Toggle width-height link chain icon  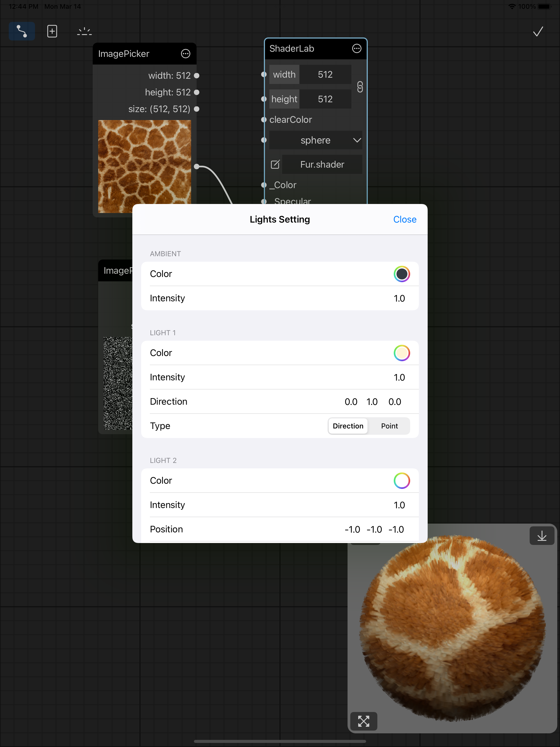click(x=360, y=87)
